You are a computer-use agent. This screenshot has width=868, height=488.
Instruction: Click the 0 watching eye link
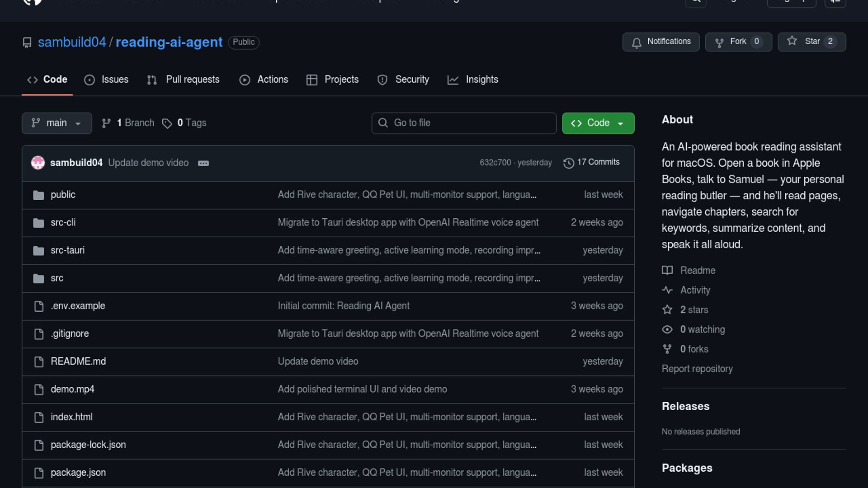tap(702, 329)
